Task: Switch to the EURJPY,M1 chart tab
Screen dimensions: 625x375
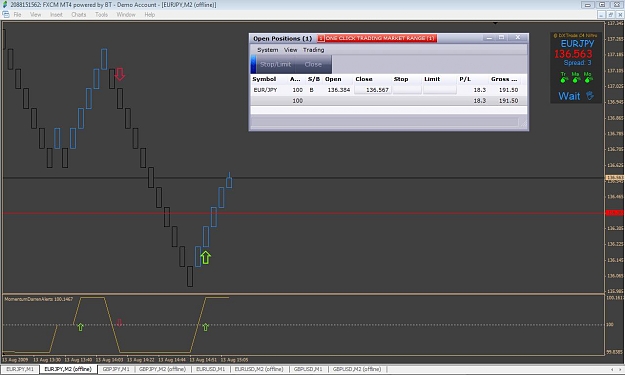Action: click(20, 369)
